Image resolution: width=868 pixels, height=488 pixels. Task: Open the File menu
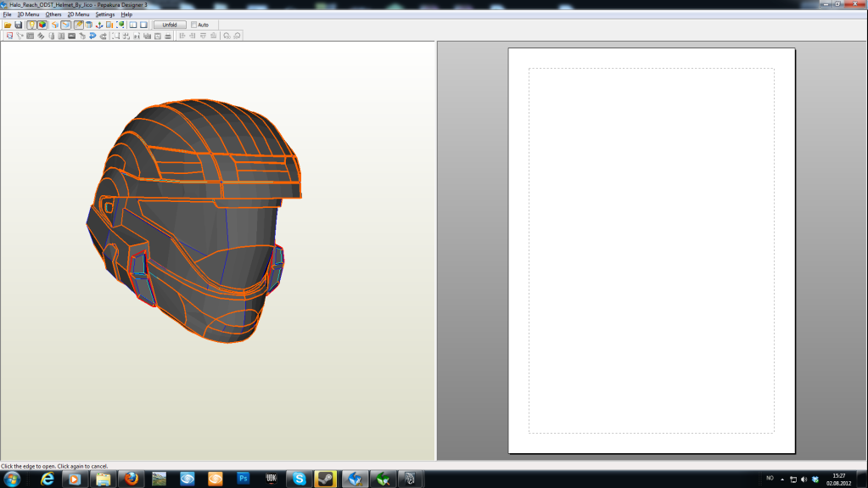[x=7, y=14]
